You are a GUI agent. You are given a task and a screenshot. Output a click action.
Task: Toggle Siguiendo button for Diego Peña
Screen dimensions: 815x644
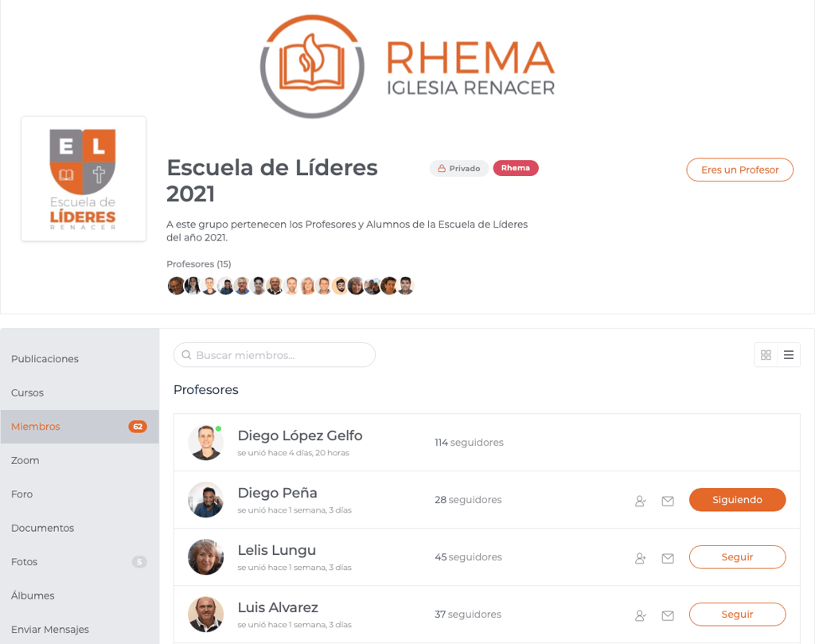pos(737,499)
